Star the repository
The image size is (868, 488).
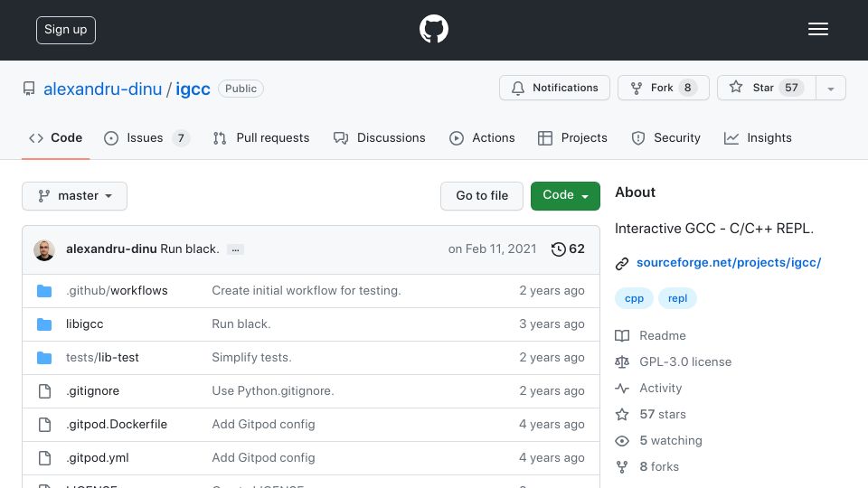coord(766,88)
